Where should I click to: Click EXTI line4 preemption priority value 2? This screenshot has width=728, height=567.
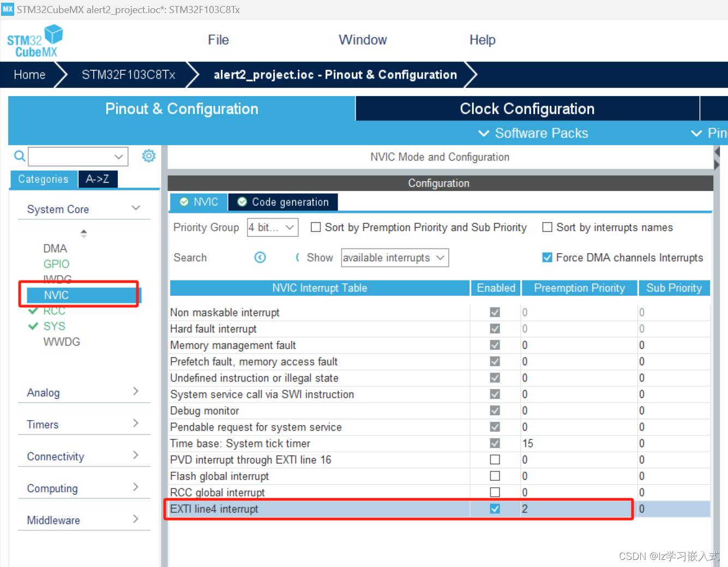[579, 509]
